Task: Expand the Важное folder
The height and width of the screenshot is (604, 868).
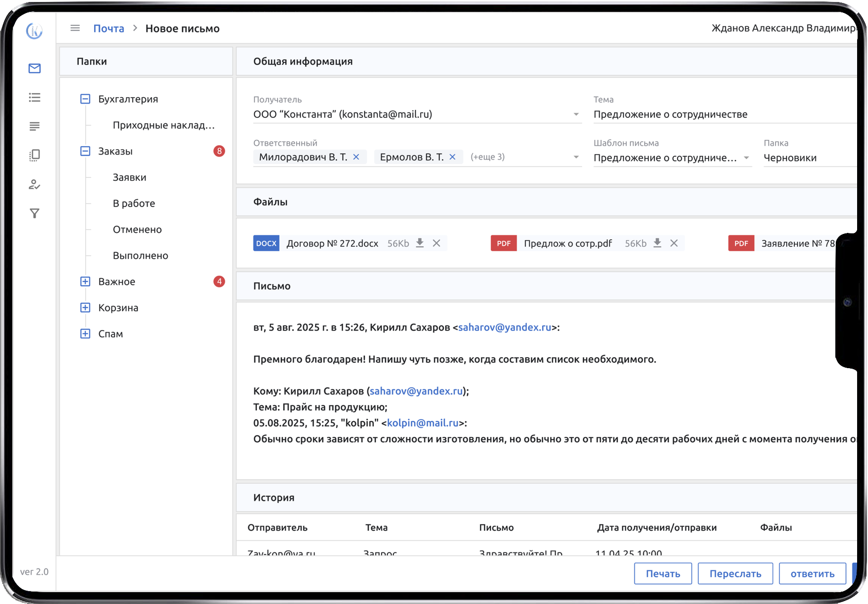Action: [85, 281]
